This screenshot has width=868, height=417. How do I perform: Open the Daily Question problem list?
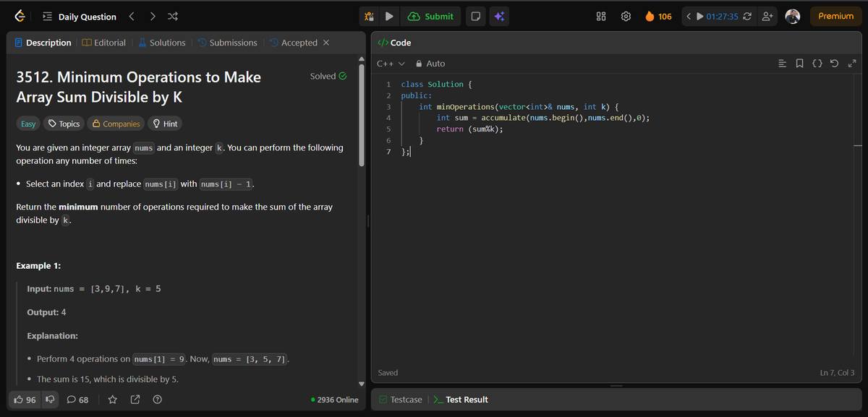tap(79, 17)
